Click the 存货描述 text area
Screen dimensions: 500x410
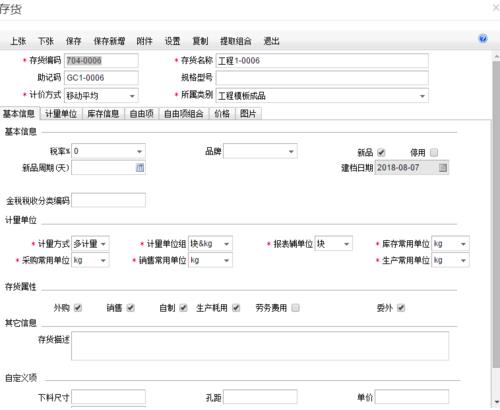[x=260, y=346]
